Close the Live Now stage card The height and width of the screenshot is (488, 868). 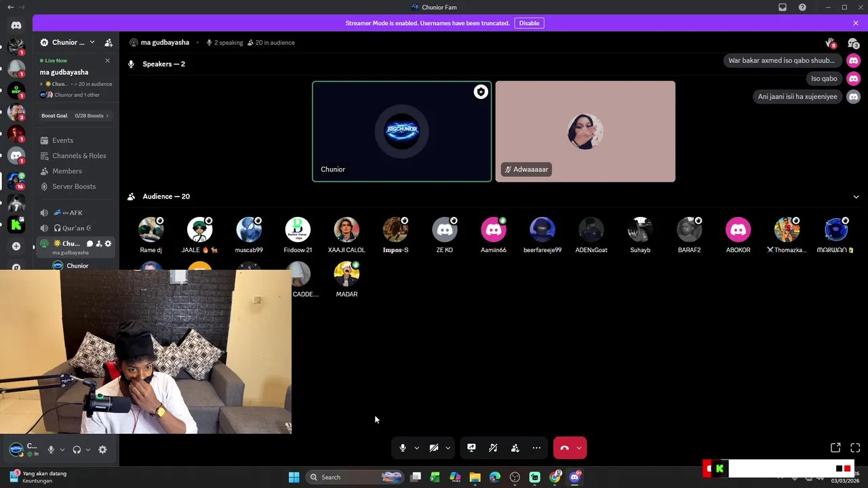107,61
